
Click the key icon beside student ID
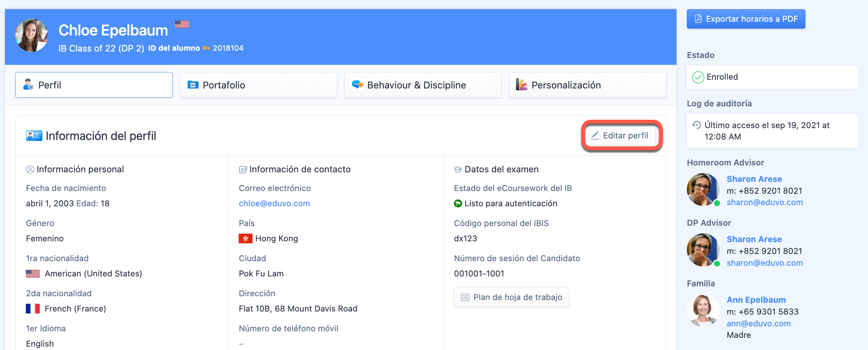point(206,48)
